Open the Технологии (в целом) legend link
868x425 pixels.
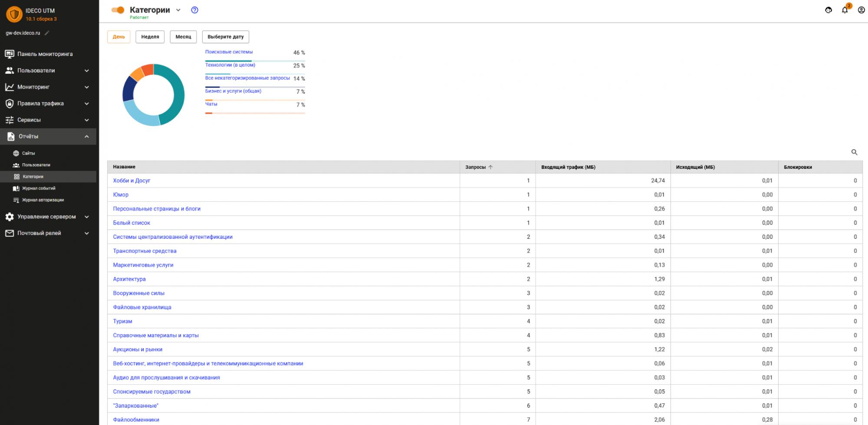(x=230, y=65)
